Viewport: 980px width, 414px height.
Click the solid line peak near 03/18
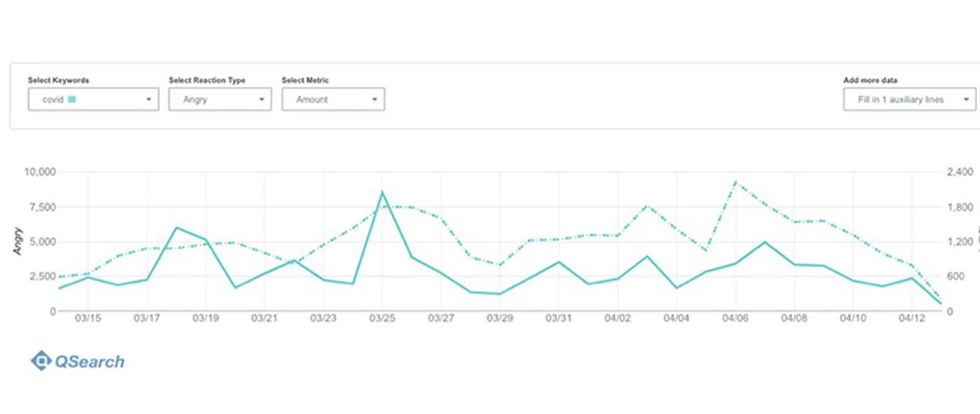pos(177,228)
